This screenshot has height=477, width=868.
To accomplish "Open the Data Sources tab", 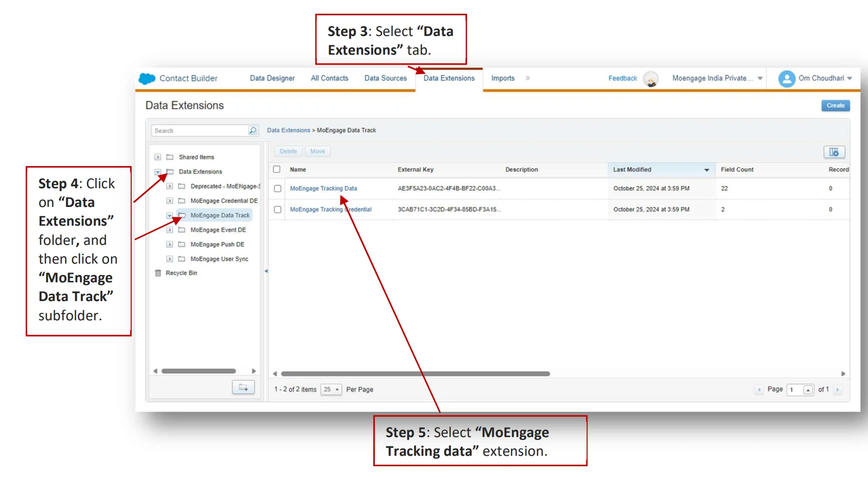I will (x=386, y=78).
